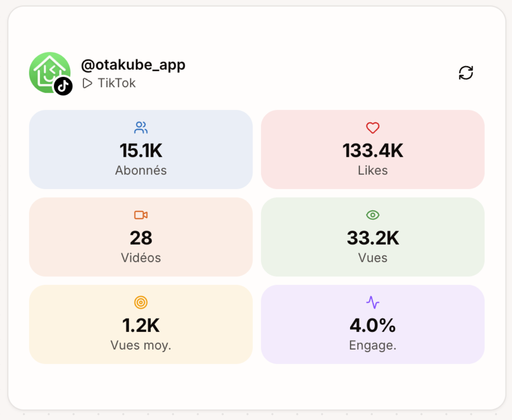Click the Engage. percentage value

pyautogui.click(x=373, y=325)
